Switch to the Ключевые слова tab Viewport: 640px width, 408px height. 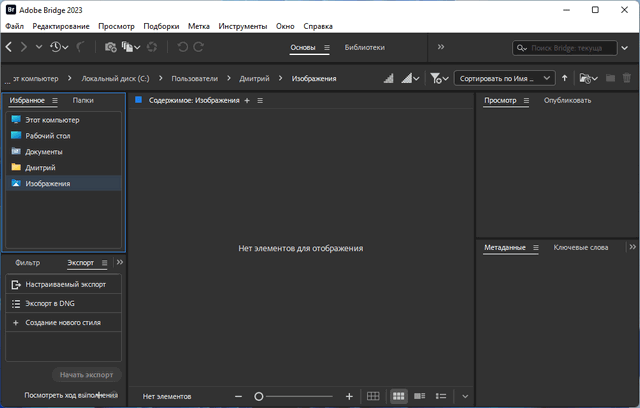[580, 247]
